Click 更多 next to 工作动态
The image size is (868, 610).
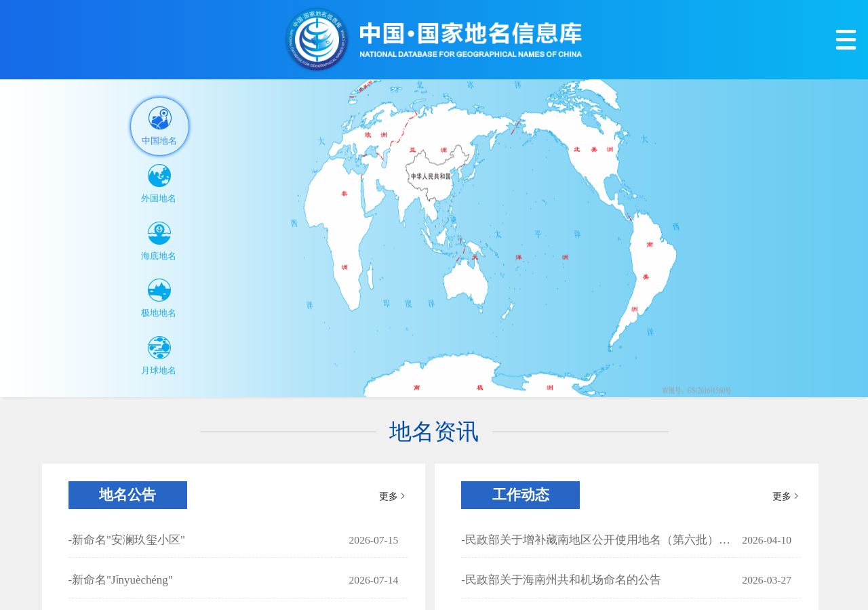785,496
